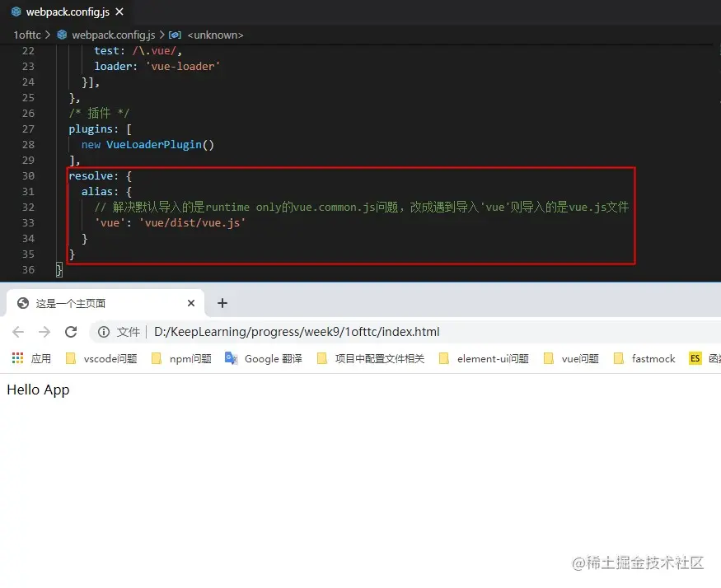Image resolution: width=721 pixels, height=588 pixels.
Task: Open the 项目中配置文件相关 bookmark folder
Action: coord(371,358)
